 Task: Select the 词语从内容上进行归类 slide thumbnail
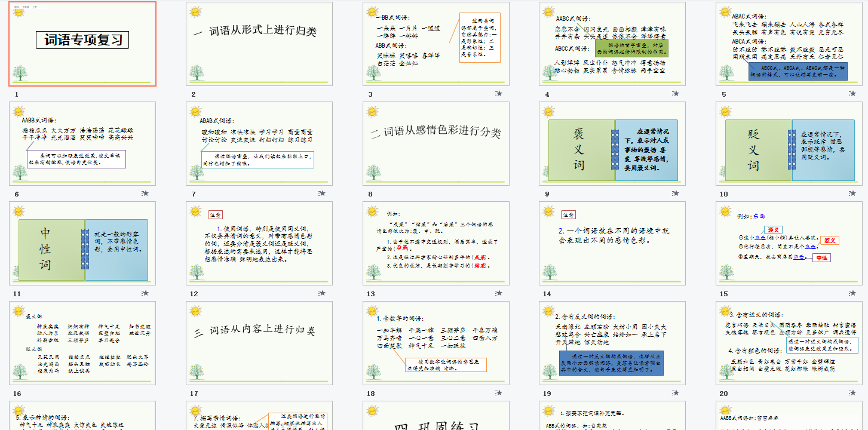(259, 343)
